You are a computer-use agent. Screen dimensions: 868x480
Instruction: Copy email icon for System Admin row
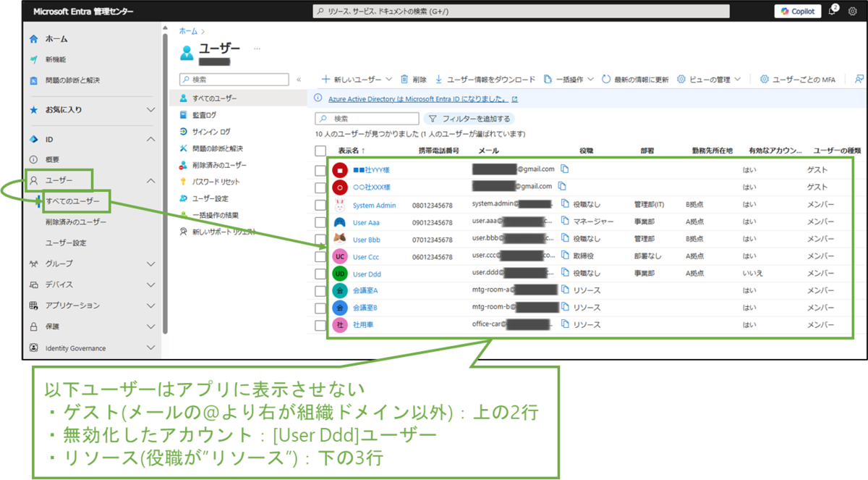(x=565, y=205)
